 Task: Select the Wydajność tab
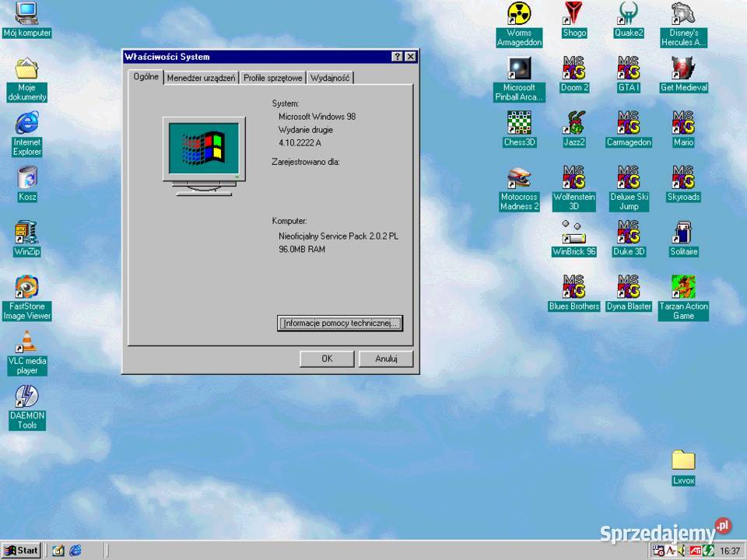[x=330, y=78]
